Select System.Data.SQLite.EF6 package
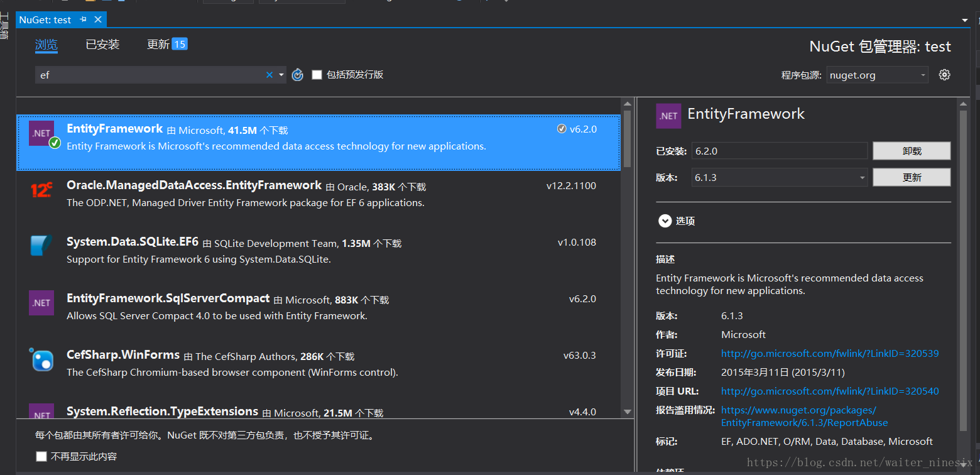980x475 pixels. 133,242
